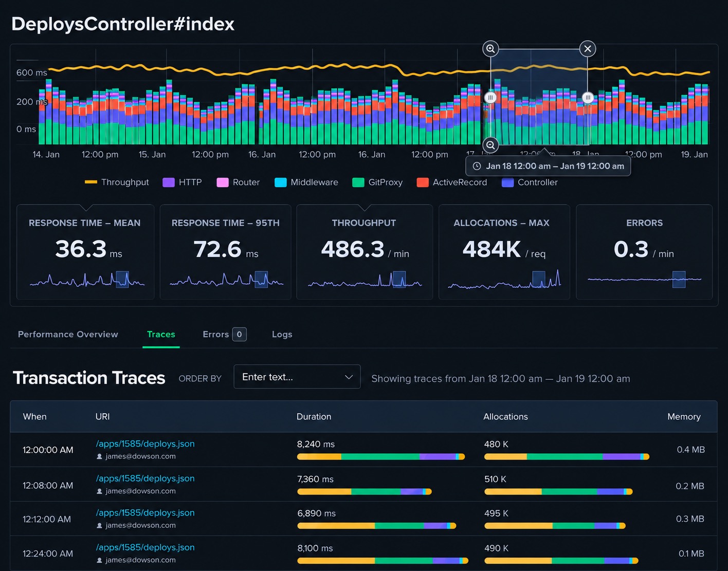The width and height of the screenshot is (728, 571).
Task: Click the 0.2 MB memory value
Action: click(690, 486)
